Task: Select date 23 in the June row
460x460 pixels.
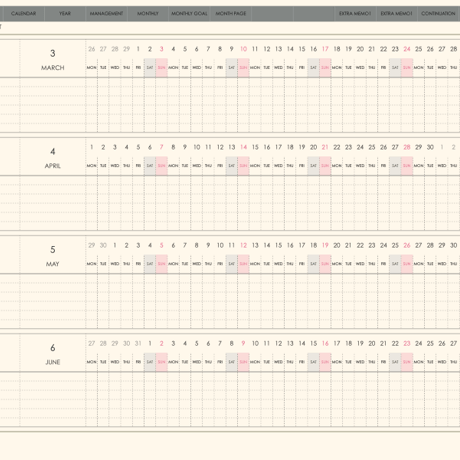Action: (407, 343)
